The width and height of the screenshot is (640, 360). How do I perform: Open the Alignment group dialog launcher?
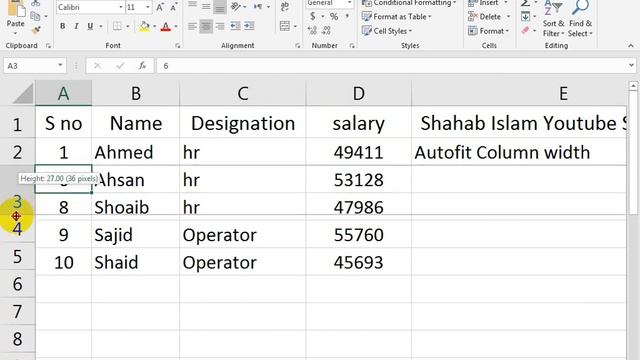298,46
